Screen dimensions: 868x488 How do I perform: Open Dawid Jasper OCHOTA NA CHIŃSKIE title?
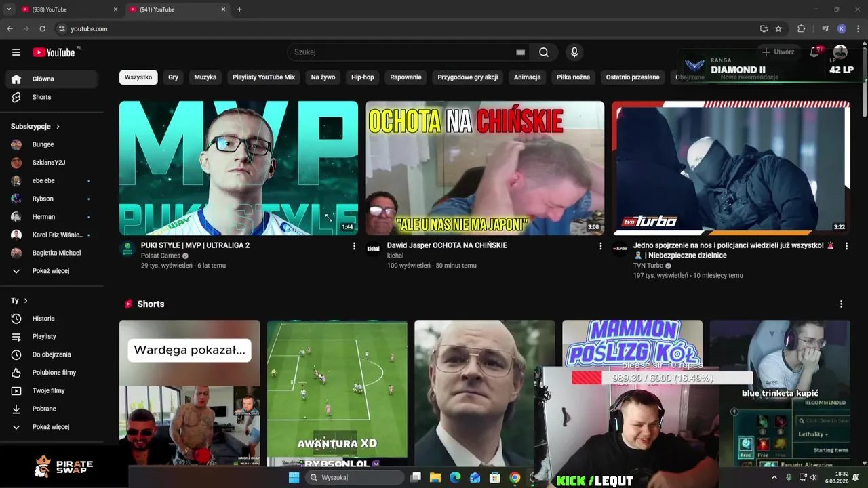pyautogui.click(x=447, y=245)
